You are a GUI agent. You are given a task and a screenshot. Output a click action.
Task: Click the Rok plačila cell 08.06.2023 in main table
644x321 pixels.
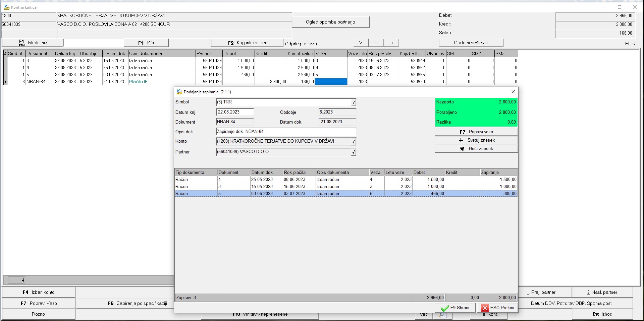coord(383,67)
